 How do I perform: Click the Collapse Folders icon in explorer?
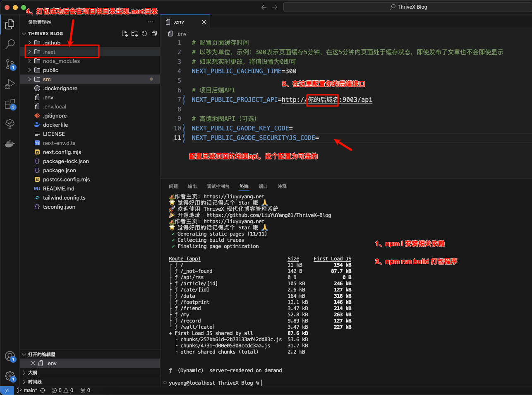coord(154,34)
